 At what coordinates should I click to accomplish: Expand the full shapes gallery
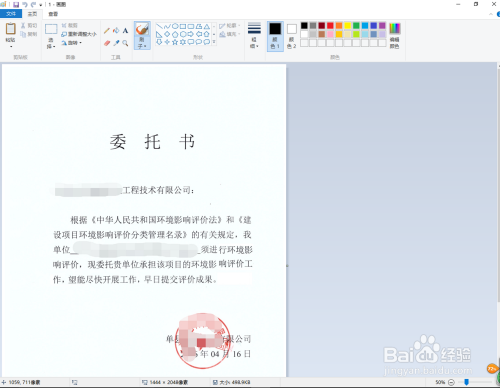click(x=214, y=42)
